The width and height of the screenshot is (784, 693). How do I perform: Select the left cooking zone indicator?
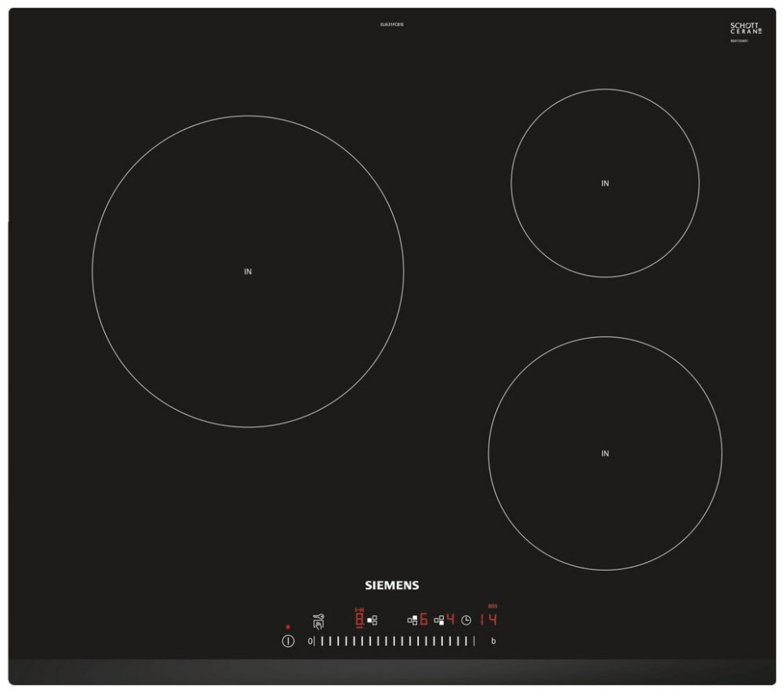pyautogui.click(x=373, y=620)
